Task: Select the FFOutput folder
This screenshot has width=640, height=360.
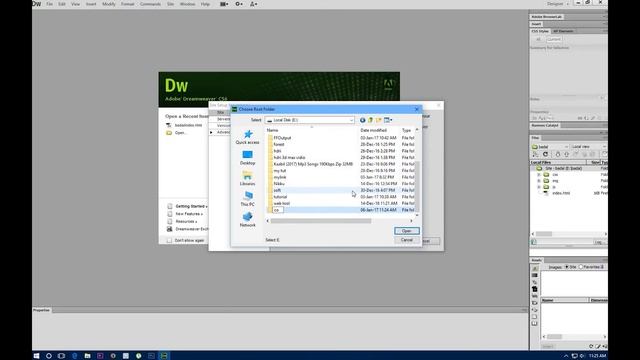Action: click(x=282, y=138)
